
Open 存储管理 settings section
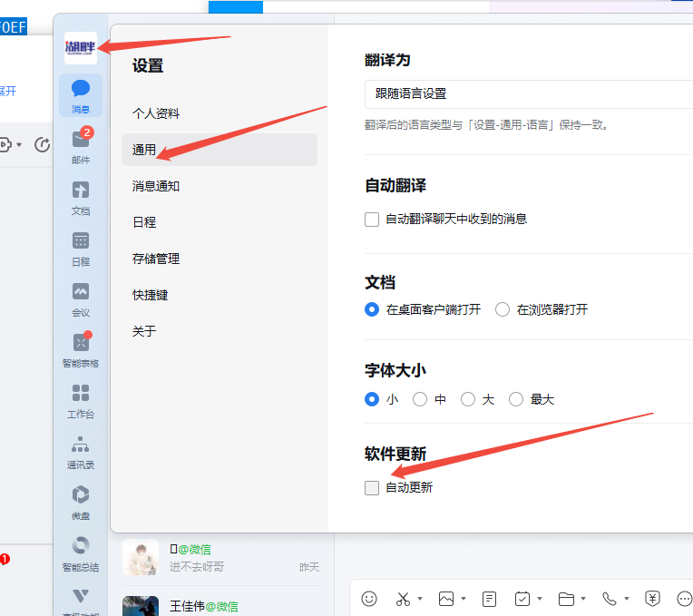click(x=220, y=259)
